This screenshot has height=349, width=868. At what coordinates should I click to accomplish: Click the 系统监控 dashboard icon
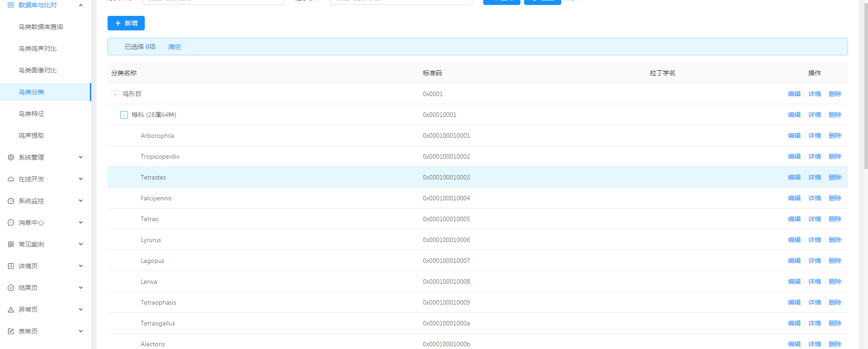11,201
